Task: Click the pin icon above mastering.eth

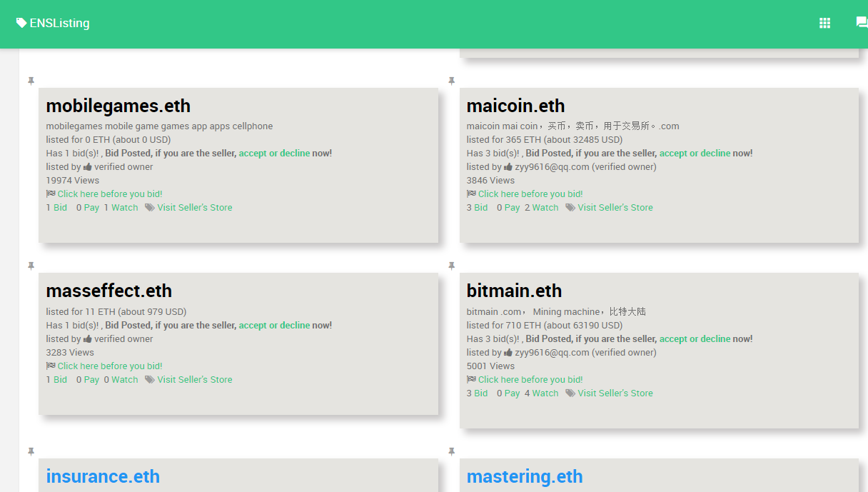Action: point(451,452)
